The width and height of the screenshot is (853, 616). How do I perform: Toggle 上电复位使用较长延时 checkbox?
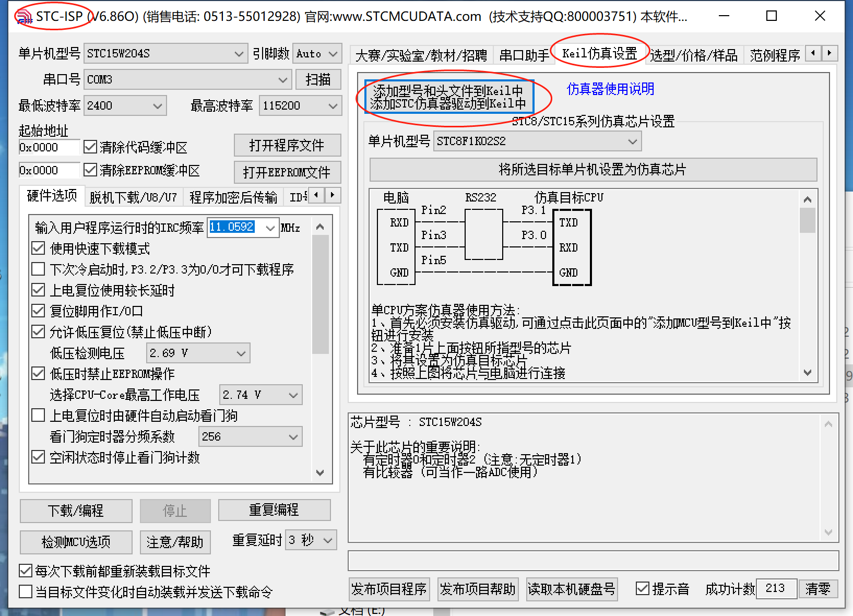coord(38,290)
